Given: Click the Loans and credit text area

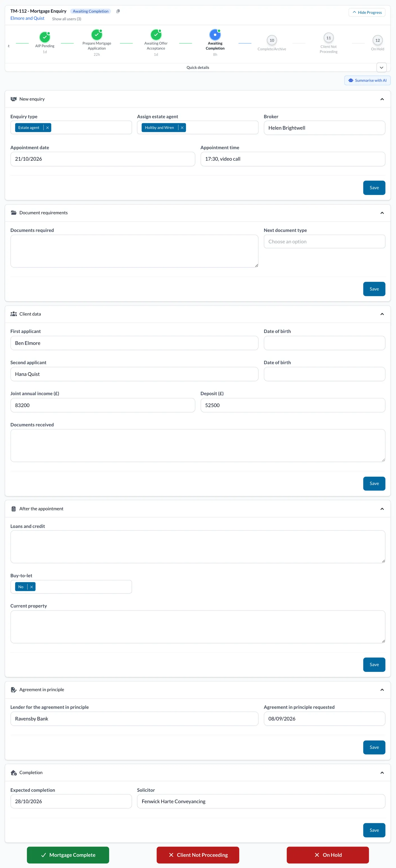Looking at the screenshot, I should click(x=198, y=547).
